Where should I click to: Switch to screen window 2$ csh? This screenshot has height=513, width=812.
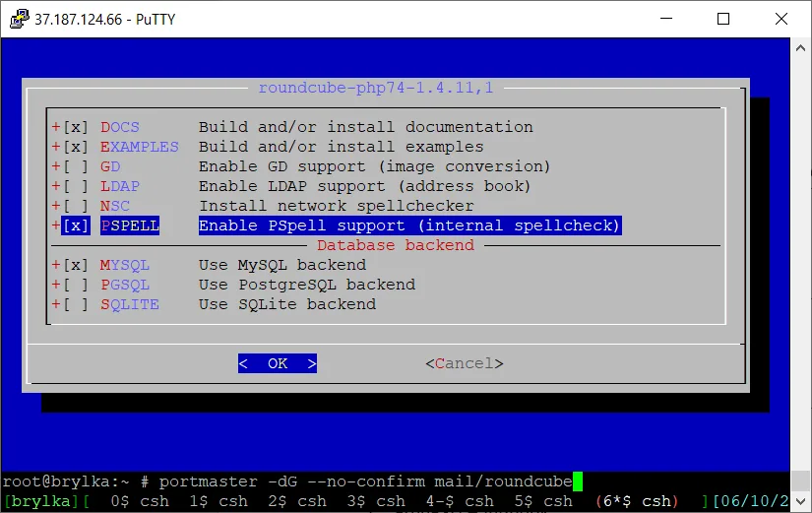click(x=297, y=501)
